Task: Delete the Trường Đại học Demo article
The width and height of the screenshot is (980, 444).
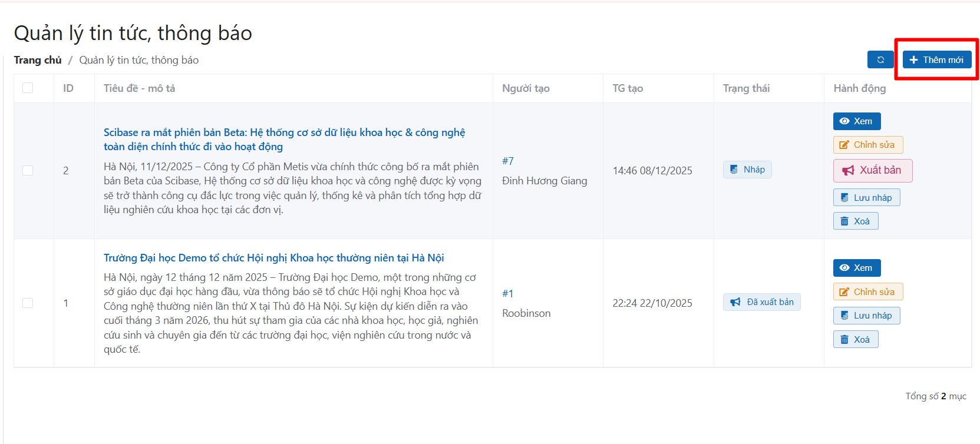Action: 855,340
